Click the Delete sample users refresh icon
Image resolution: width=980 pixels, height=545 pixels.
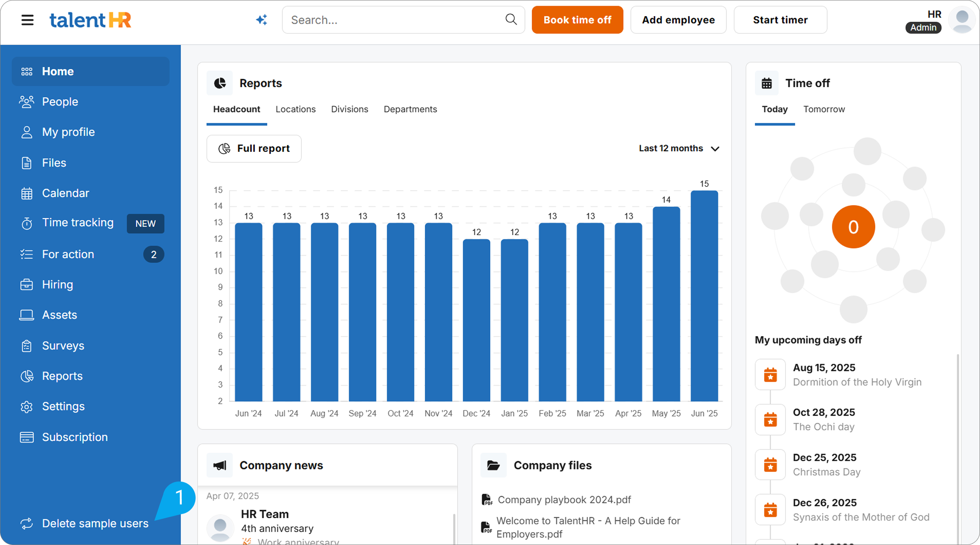click(x=26, y=524)
